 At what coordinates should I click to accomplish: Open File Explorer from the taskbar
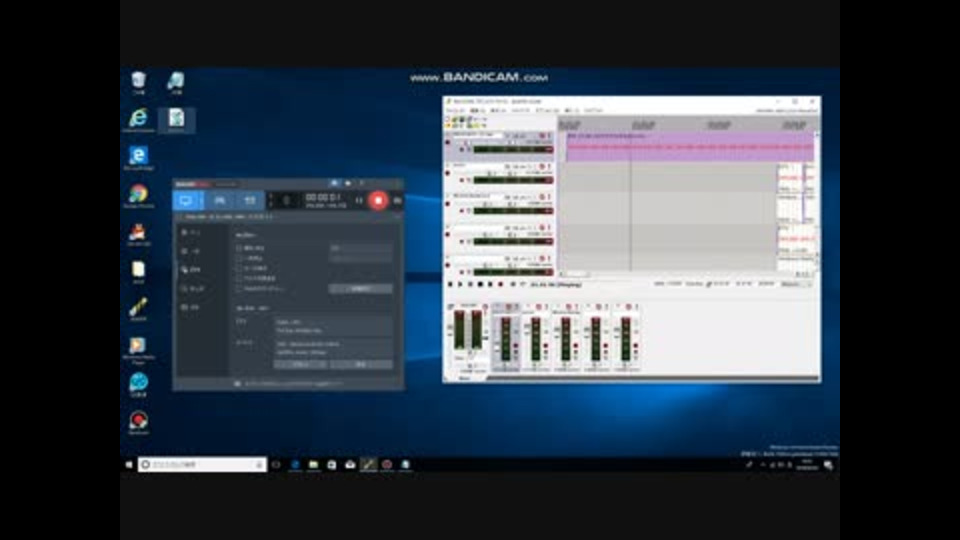(x=313, y=465)
